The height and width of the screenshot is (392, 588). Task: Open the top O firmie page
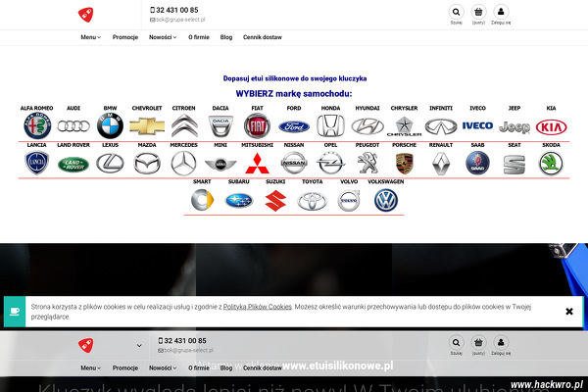[199, 37]
